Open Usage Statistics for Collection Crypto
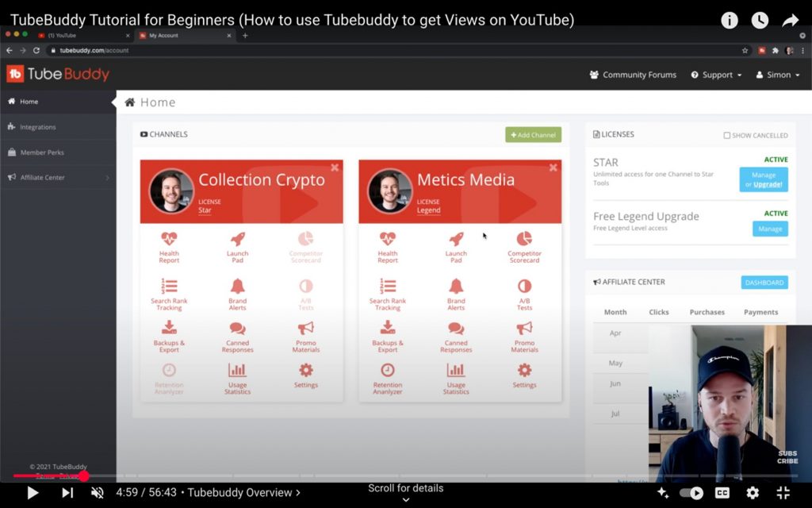 click(237, 378)
